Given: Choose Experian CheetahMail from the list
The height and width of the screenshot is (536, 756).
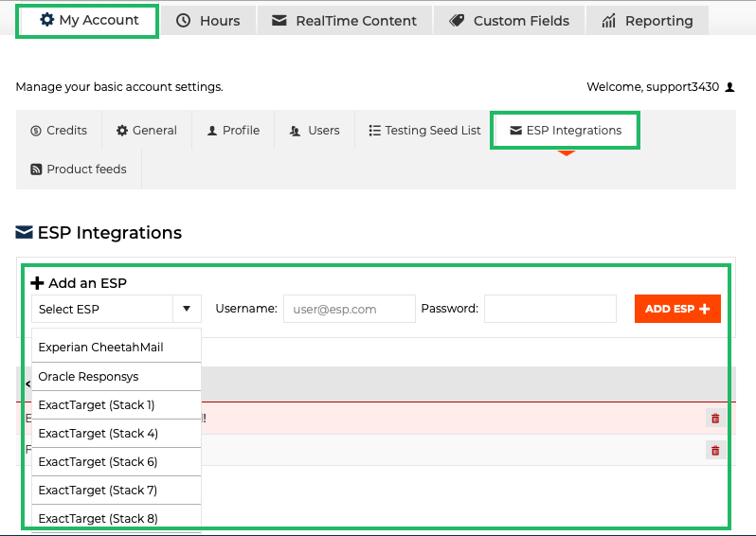Looking at the screenshot, I should click(x=101, y=348).
